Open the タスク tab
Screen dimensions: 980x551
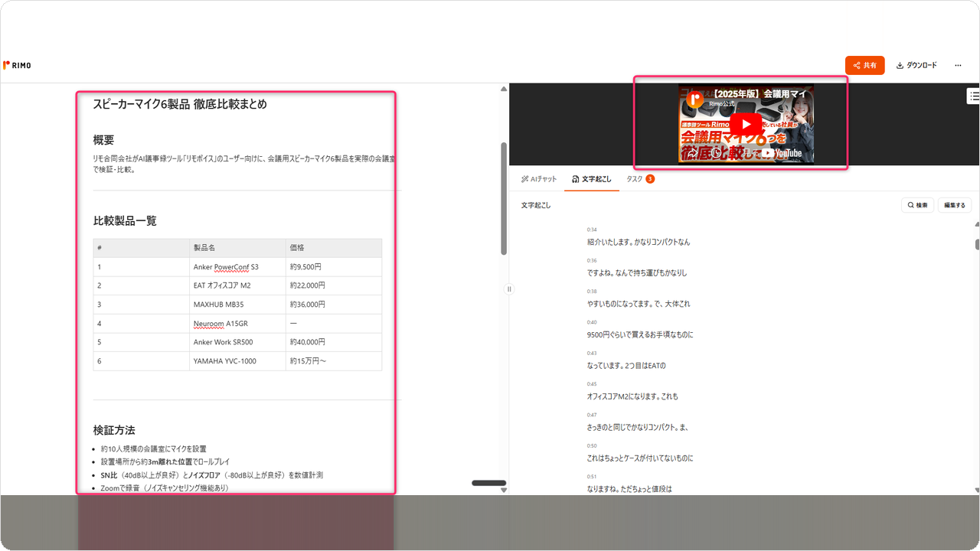640,179
